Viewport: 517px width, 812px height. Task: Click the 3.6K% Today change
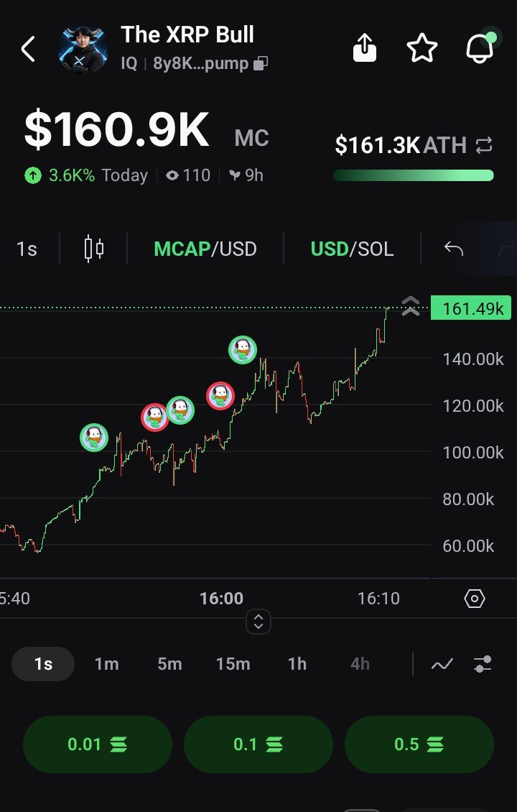[86, 175]
